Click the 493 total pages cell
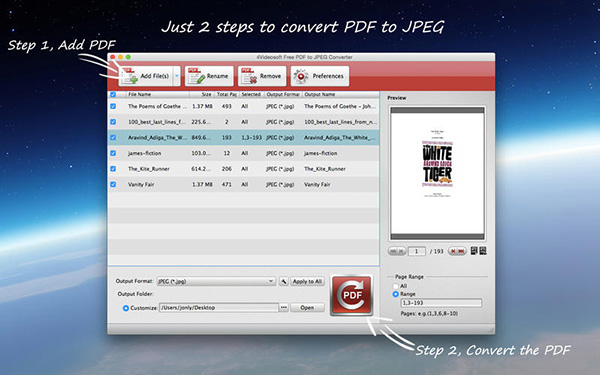This screenshot has width=600, height=375. (227, 106)
